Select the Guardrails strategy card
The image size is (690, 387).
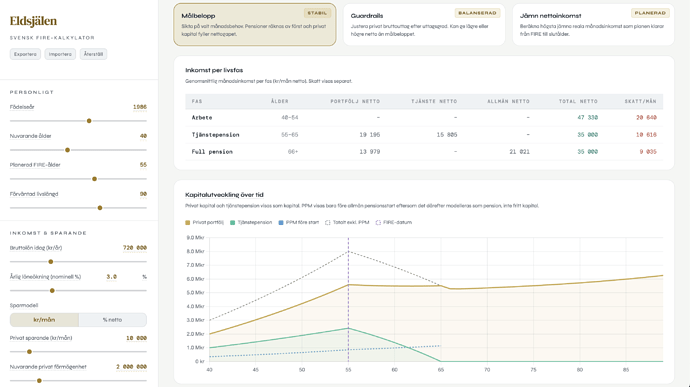pos(424,25)
